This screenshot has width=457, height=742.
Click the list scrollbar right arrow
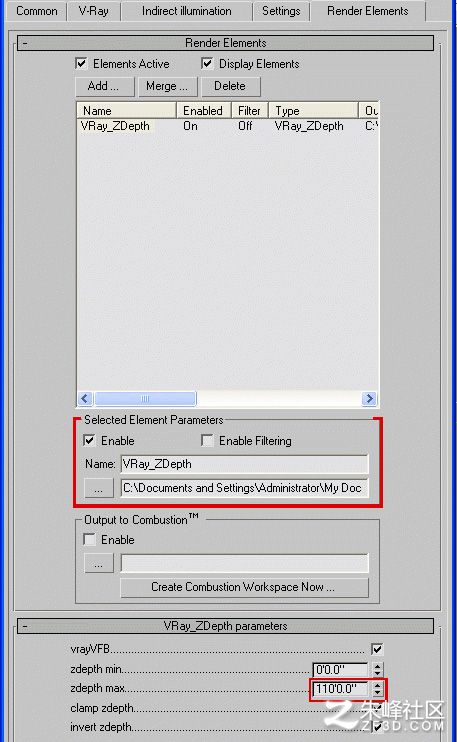(369, 398)
